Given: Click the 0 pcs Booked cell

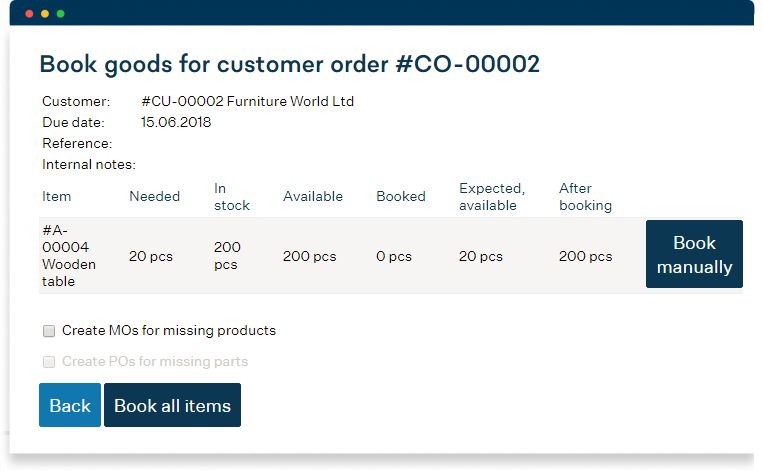Looking at the screenshot, I should (394, 256).
